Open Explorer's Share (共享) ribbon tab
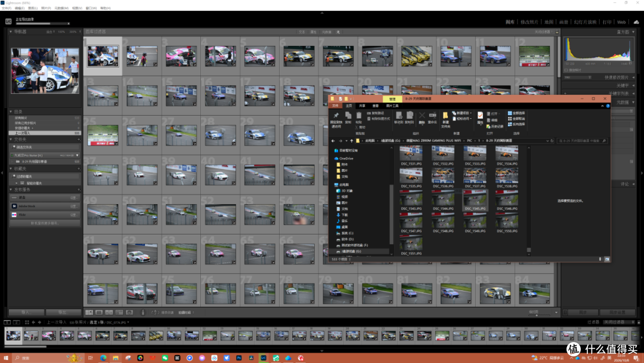 point(362,106)
